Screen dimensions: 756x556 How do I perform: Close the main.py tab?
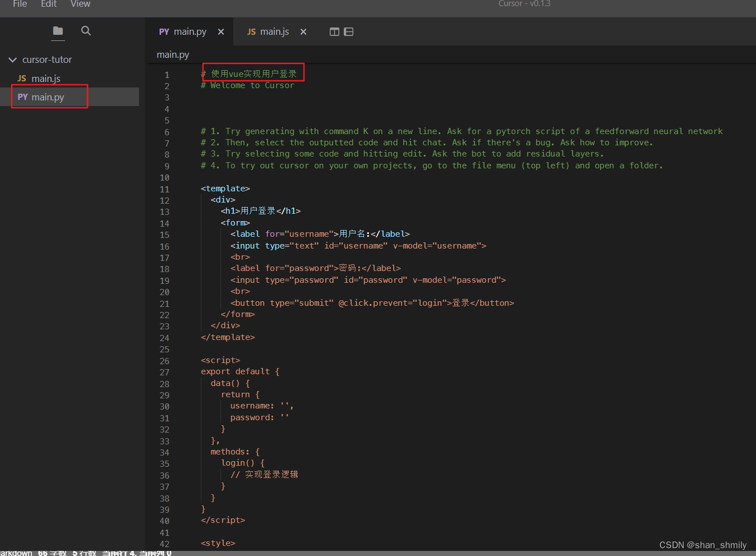tap(221, 32)
